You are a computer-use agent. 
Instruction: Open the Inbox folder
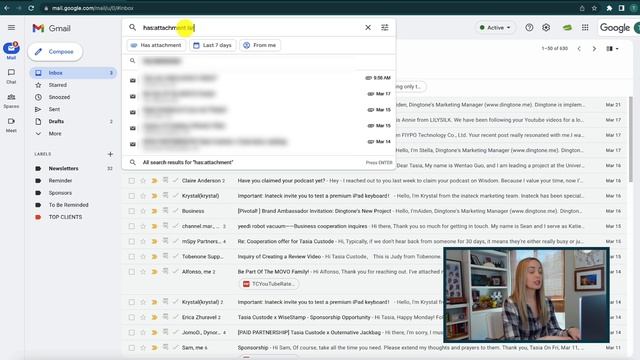click(x=73, y=73)
